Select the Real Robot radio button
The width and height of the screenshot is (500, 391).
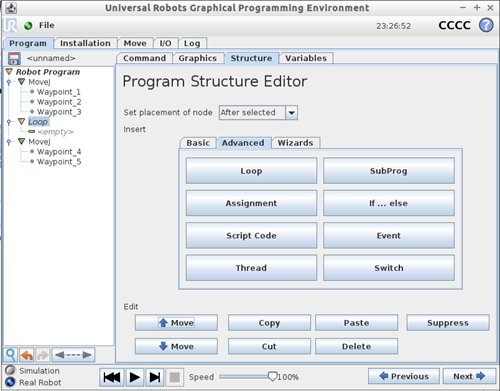10,382
